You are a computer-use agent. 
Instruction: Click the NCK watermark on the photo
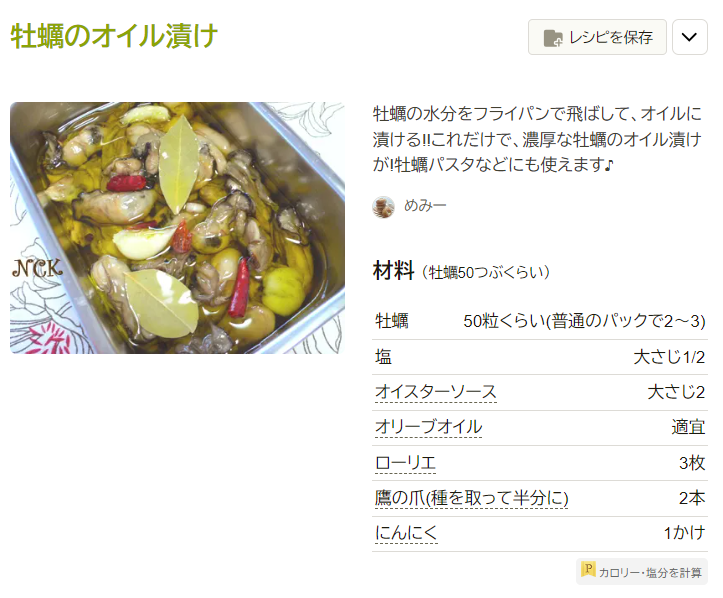point(37,268)
